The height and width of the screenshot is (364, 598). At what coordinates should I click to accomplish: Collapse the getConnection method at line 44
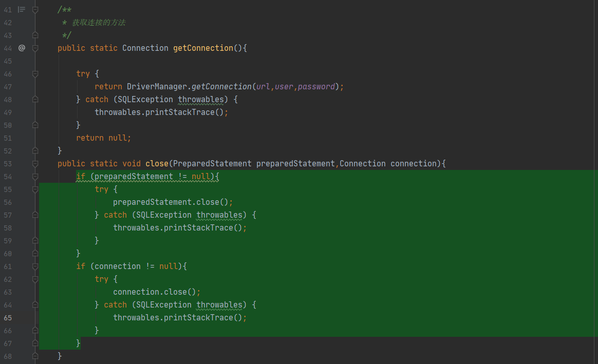(35, 48)
